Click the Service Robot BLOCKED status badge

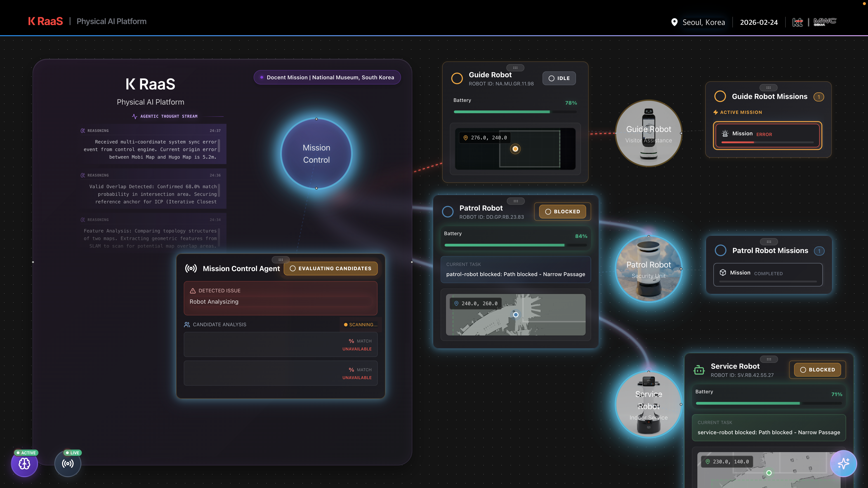pos(817,370)
